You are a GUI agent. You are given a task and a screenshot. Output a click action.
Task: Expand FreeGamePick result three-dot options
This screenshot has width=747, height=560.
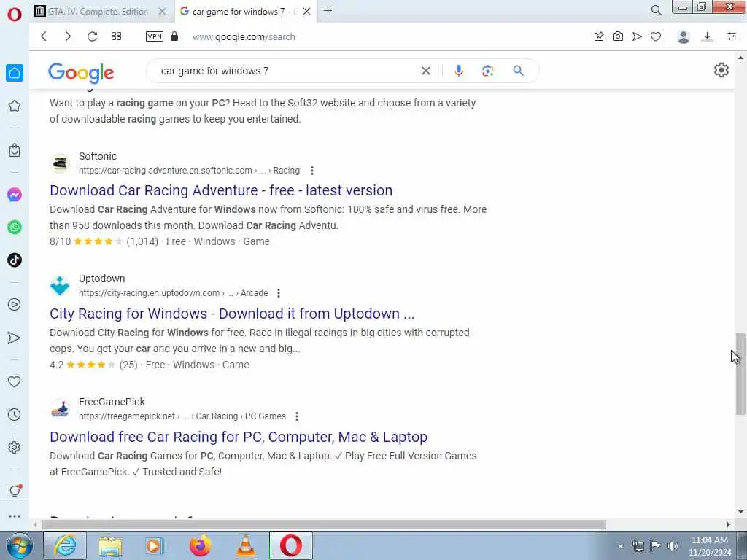tap(297, 416)
